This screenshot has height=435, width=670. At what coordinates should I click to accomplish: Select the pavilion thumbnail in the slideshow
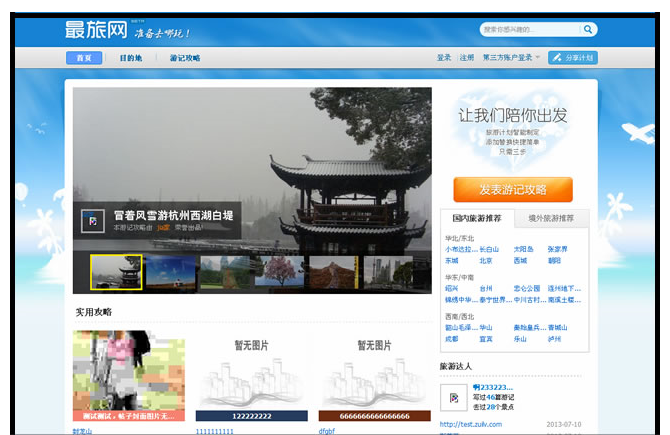click(x=116, y=272)
